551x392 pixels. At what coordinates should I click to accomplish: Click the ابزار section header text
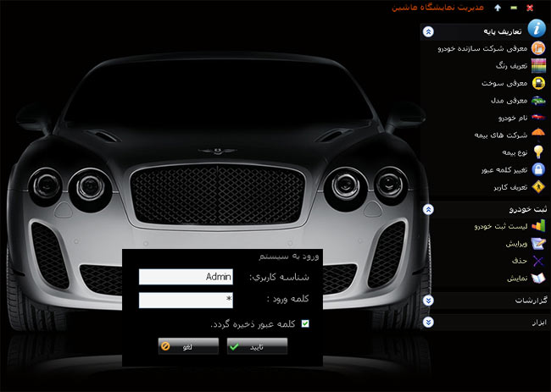pyautogui.click(x=539, y=323)
